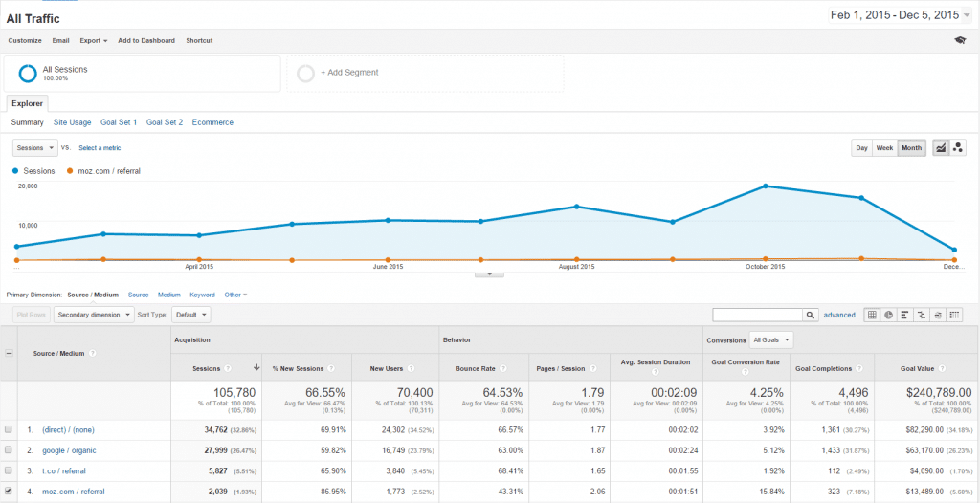Open the education graduation cap icon
980x503 pixels.
[x=959, y=40]
